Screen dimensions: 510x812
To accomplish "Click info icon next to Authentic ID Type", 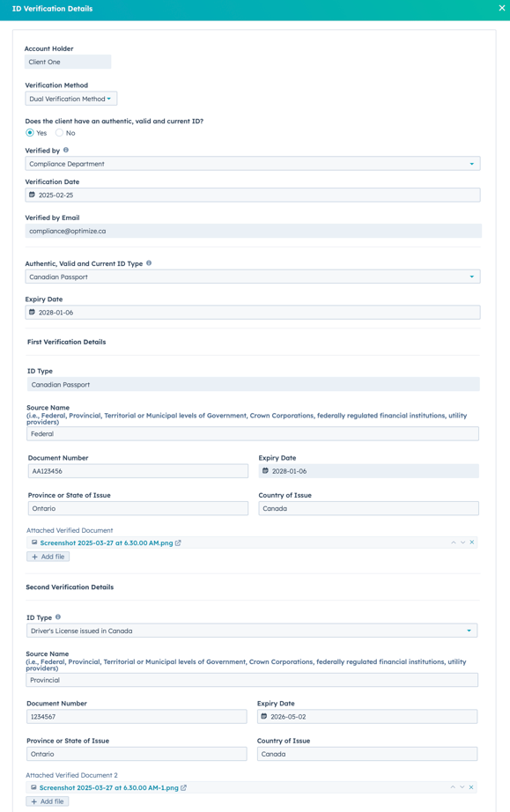I will [x=149, y=263].
